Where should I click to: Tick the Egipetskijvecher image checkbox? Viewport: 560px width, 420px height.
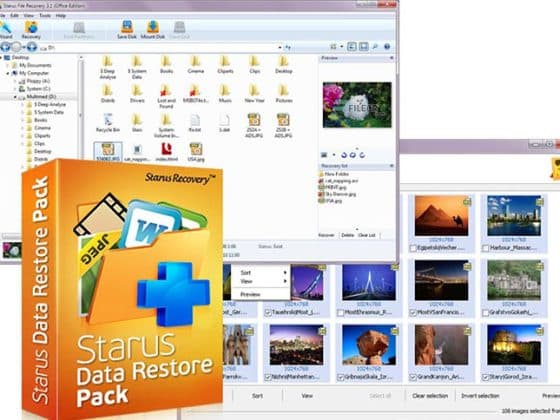413,248
